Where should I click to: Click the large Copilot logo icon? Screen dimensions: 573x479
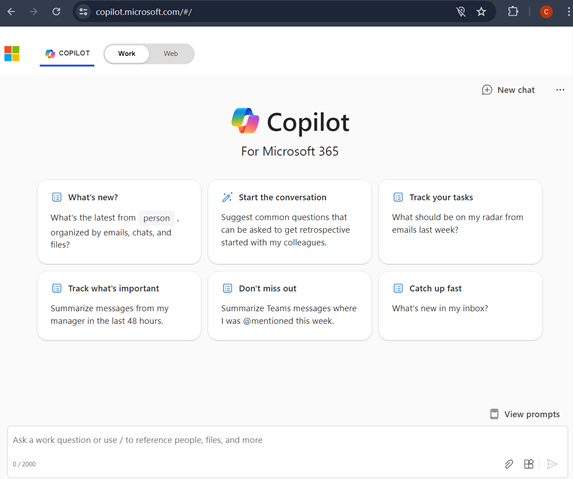click(x=245, y=121)
